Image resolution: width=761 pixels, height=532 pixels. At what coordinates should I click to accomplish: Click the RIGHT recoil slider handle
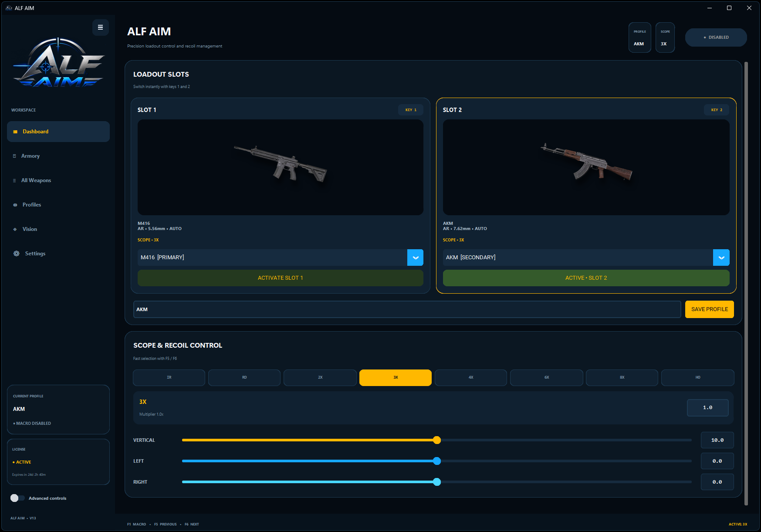coord(437,482)
